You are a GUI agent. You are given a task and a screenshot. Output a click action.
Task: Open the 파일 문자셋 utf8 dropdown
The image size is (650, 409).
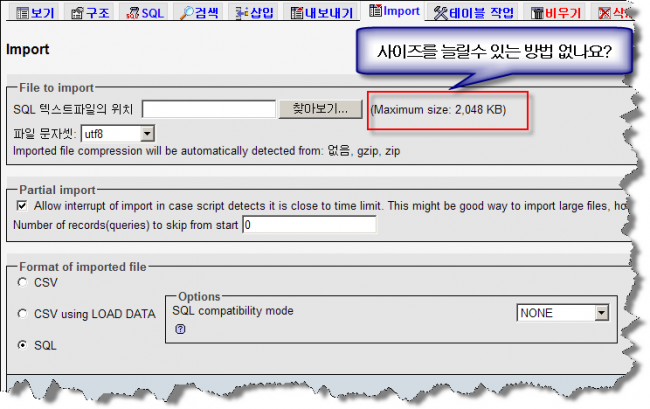tap(118, 134)
